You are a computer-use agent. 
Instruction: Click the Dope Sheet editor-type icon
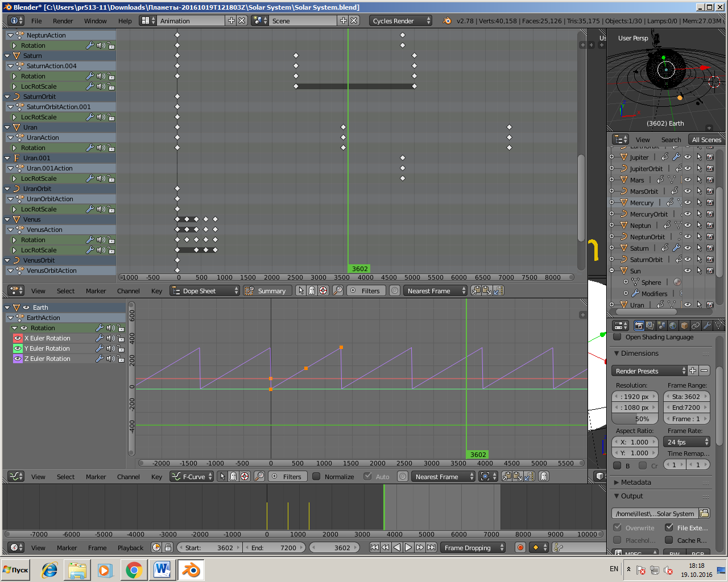pyautogui.click(x=16, y=290)
